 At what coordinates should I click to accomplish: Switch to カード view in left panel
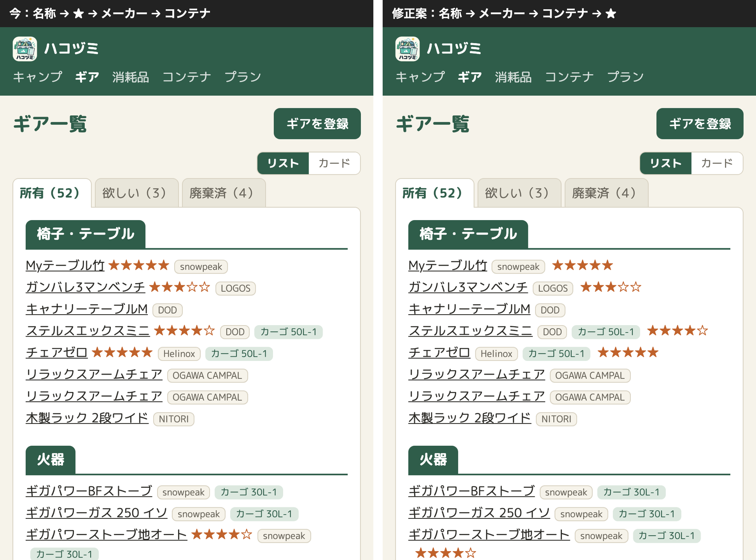(334, 163)
